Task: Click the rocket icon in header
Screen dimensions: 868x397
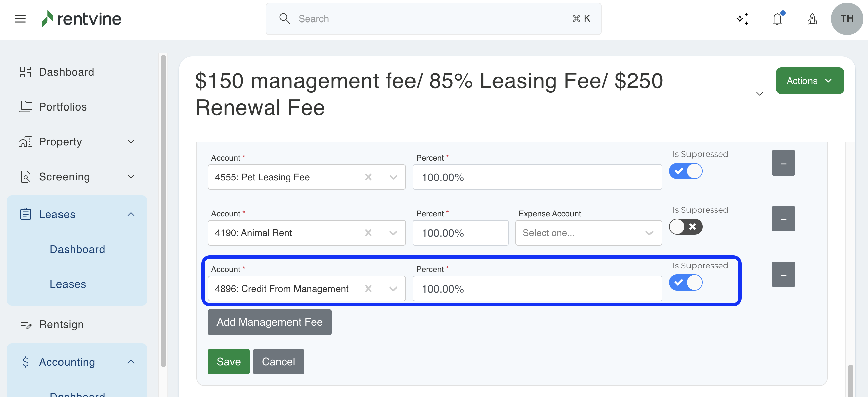Action: 812,19
